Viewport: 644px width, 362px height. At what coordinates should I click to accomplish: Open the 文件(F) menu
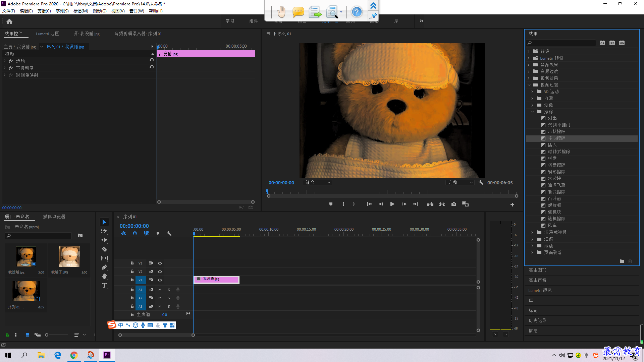pos(9,11)
